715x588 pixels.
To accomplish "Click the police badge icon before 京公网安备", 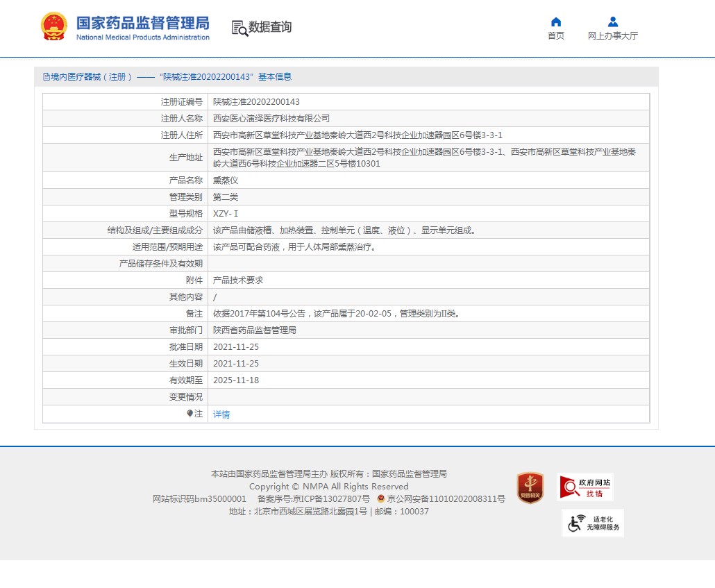I will coord(381,498).
